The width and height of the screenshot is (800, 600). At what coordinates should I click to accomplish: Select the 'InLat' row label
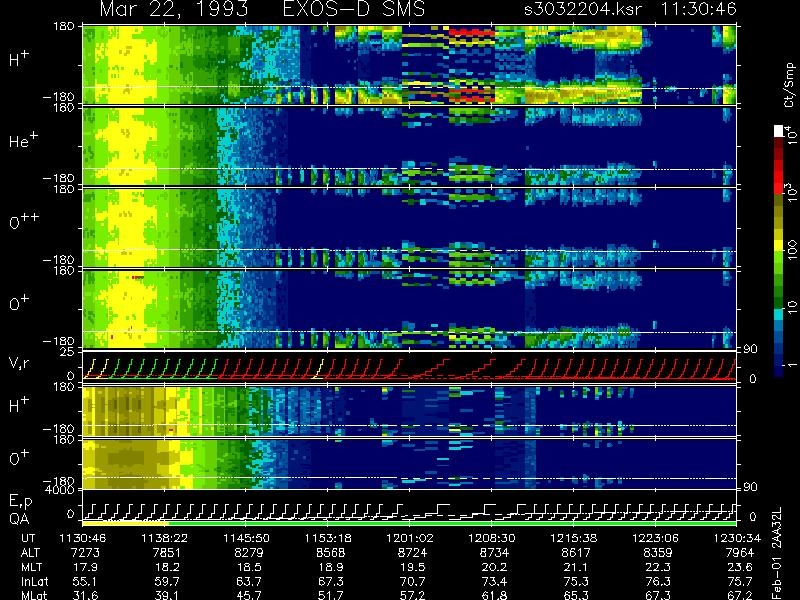coord(33,581)
